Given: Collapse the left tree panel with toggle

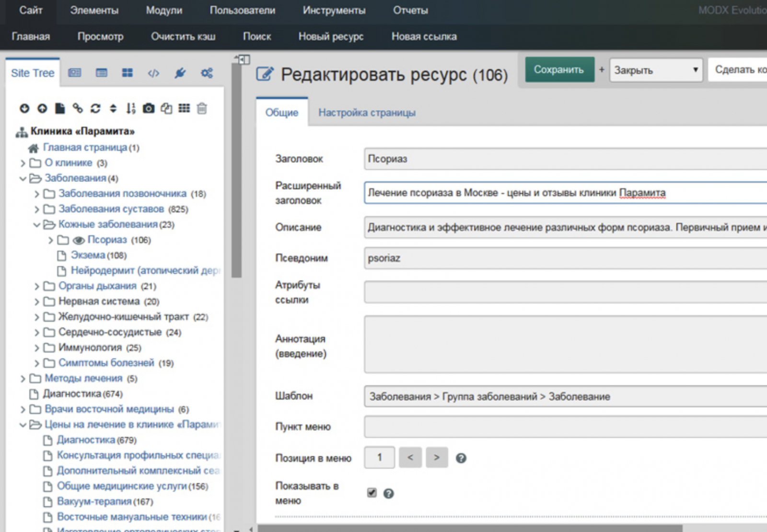Looking at the screenshot, I should pyautogui.click(x=244, y=59).
